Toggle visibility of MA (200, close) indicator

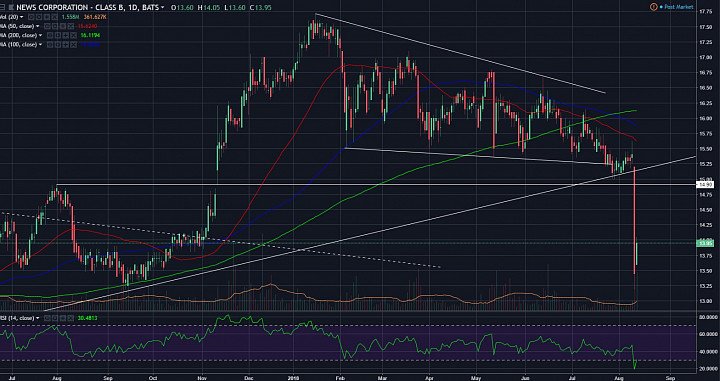[x=50, y=35]
